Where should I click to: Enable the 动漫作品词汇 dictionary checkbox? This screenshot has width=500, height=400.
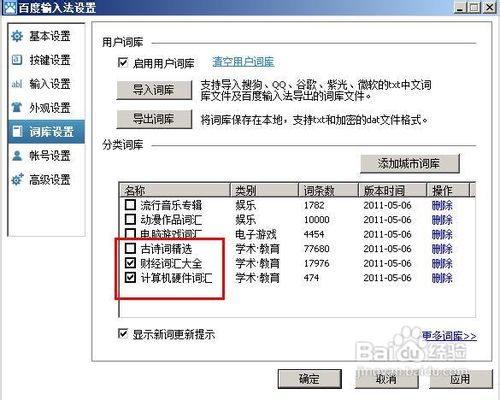coord(130,219)
